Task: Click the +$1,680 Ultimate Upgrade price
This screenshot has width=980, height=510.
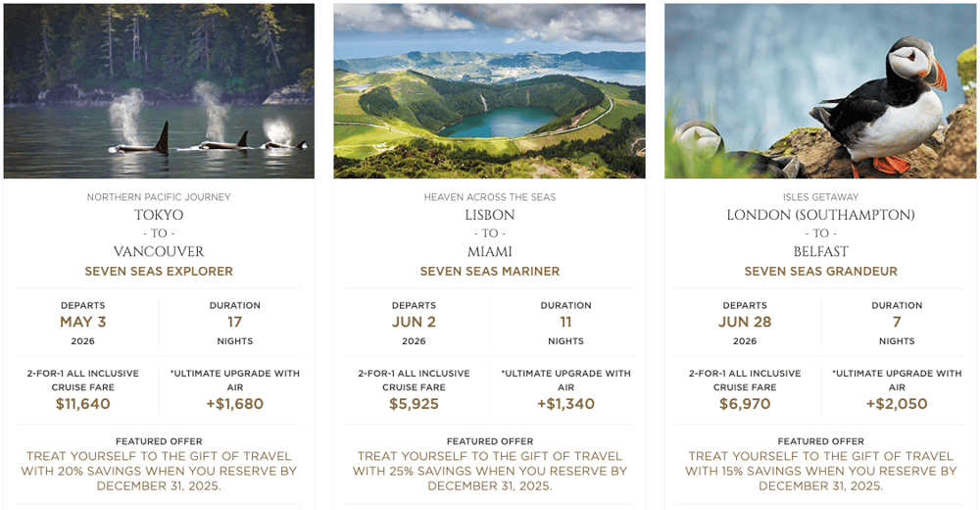Action: click(234, 404)
